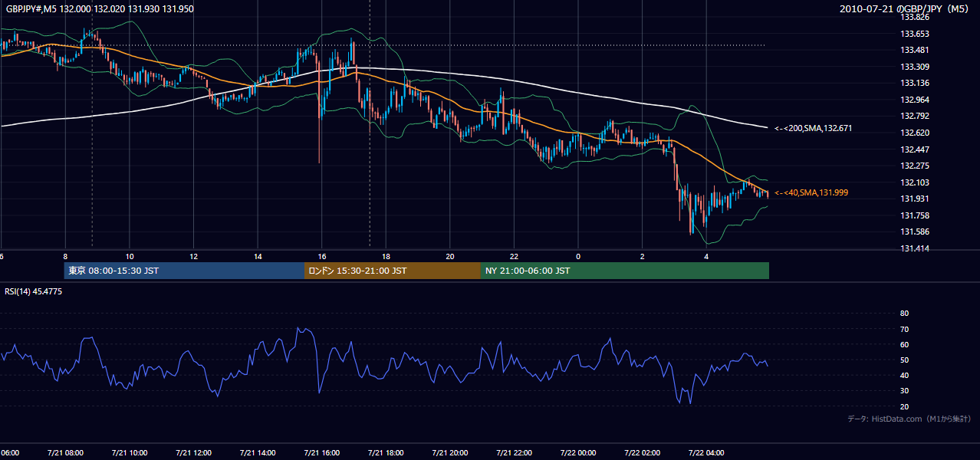980x460 pixels.
Task: Click the 7/21 14:00 time label
Action: pyautogui.click(x=258, y=453)
